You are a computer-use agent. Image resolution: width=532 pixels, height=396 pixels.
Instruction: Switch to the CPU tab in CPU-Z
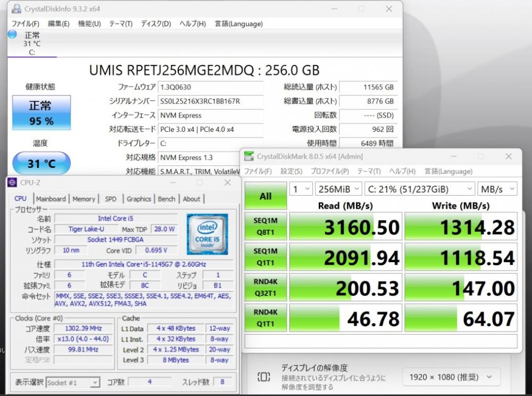click(x=20, y=199)
